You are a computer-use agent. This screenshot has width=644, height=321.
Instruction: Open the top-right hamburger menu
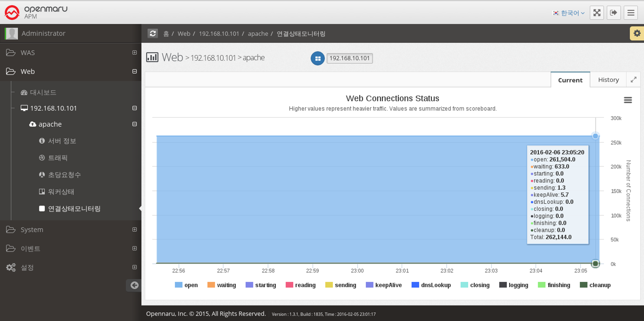point(630,13)
